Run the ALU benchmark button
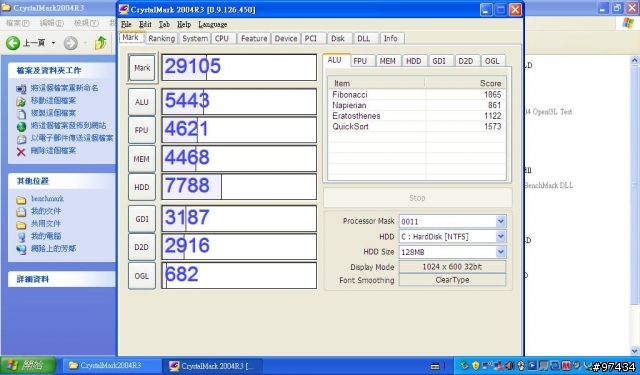Viewport: 640px width, 375px height. (x=142, y=102)
